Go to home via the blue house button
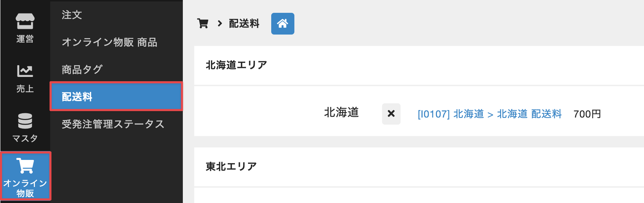 283,24
